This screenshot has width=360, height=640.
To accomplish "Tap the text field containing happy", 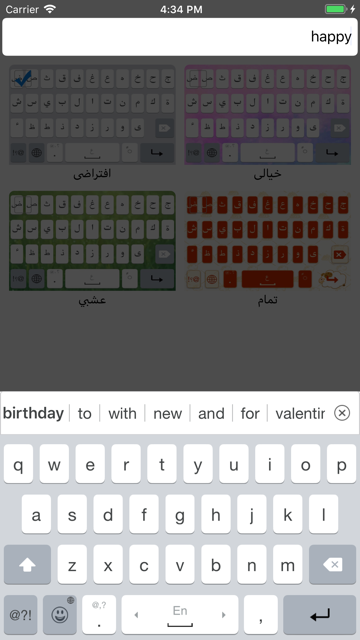I will pos(180,37).
